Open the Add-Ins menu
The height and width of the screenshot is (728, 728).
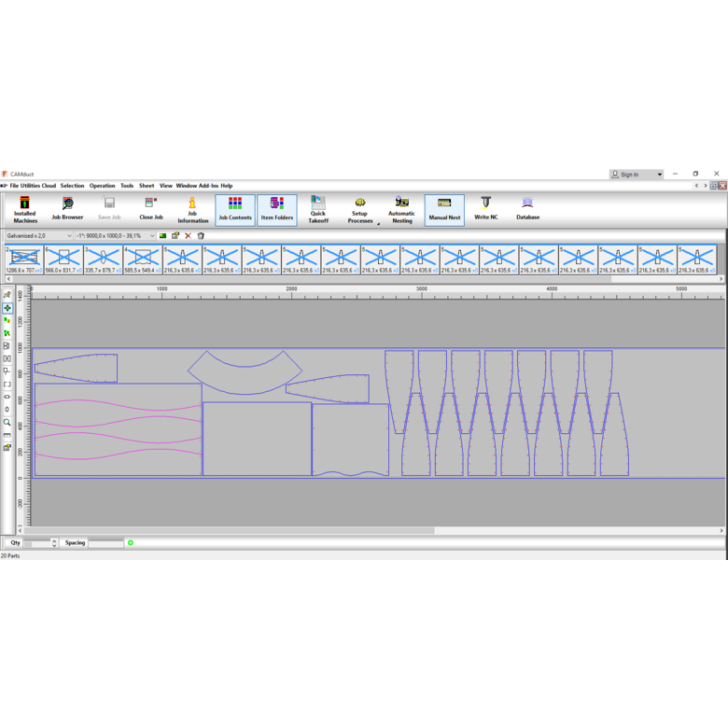tap(208, 186)
